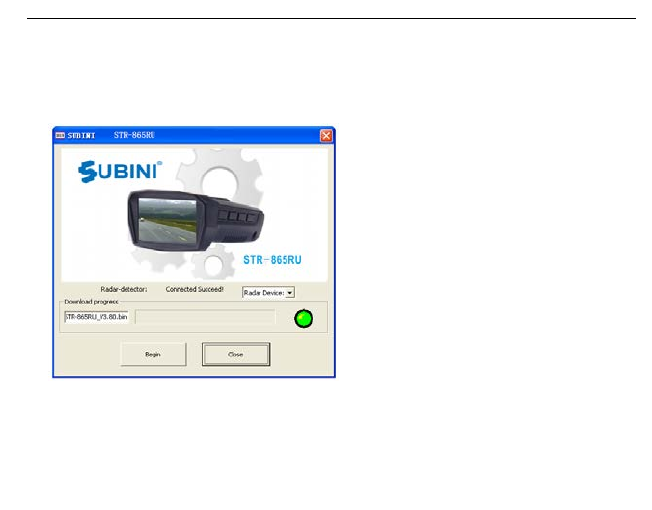
Task: Click the 'Radar-detector:' label
Action: [123, 289]
